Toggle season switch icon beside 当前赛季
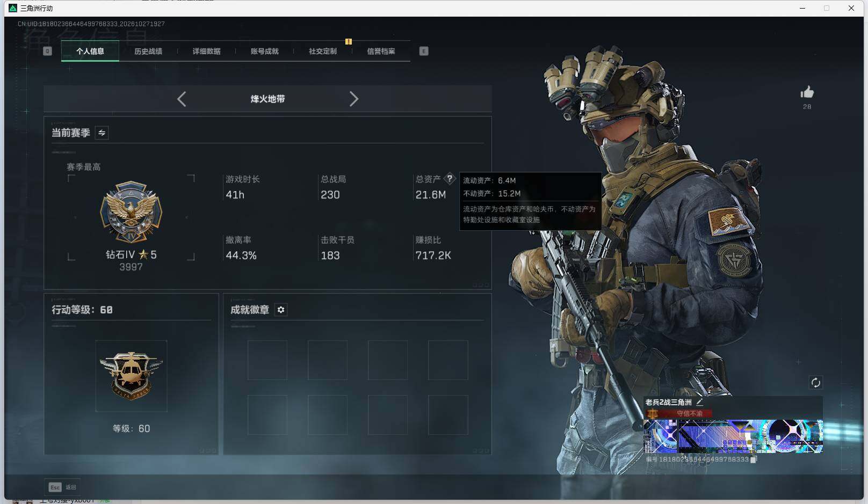The height and width of the screenshot is (504, 868). pyautogui.click(x=102, y=133)
